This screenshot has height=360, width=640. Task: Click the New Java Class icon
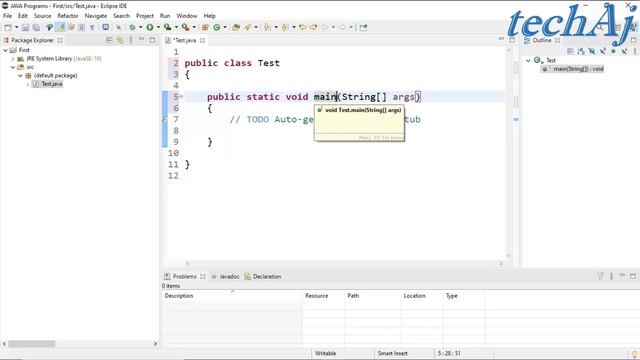point(217,27)
